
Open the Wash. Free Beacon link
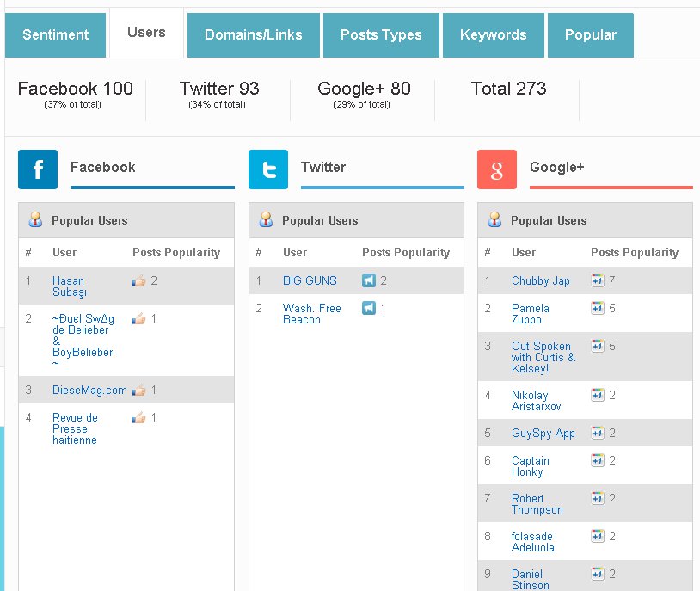point(311,314)
